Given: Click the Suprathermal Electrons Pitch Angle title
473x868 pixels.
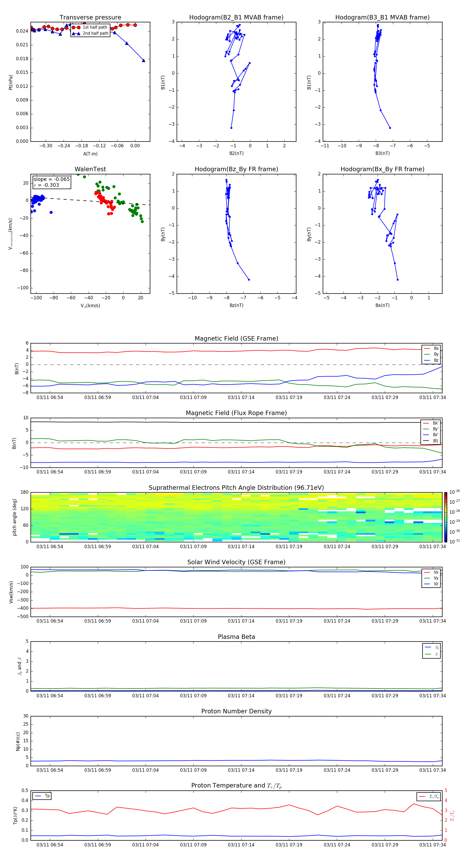Looking at the screenshot, I should [236, 488].
